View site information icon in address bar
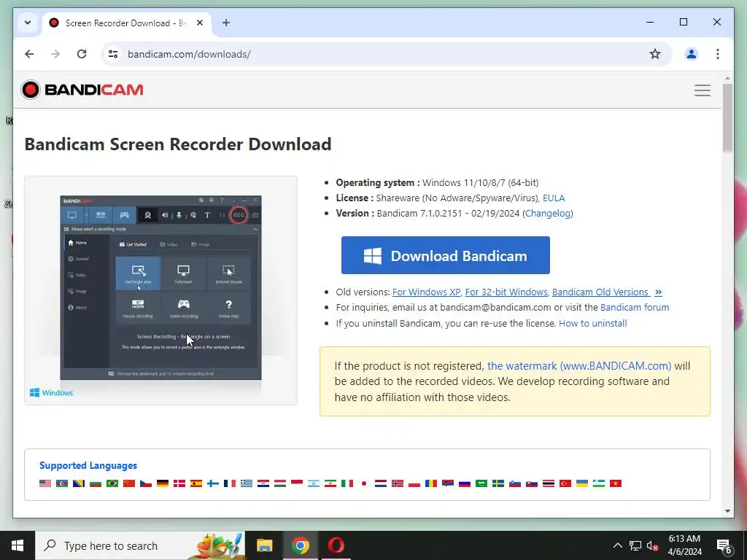The width and height of the screenshot is (747, 560). (113, 54)
